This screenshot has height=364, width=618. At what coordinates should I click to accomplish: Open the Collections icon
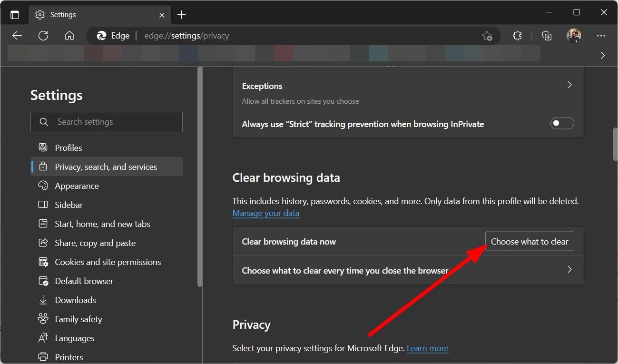(x=547, y=36)
